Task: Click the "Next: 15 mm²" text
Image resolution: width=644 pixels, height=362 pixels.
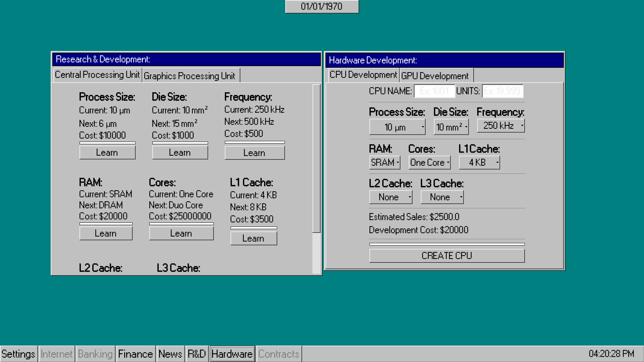Action: (x=175, y=123)
